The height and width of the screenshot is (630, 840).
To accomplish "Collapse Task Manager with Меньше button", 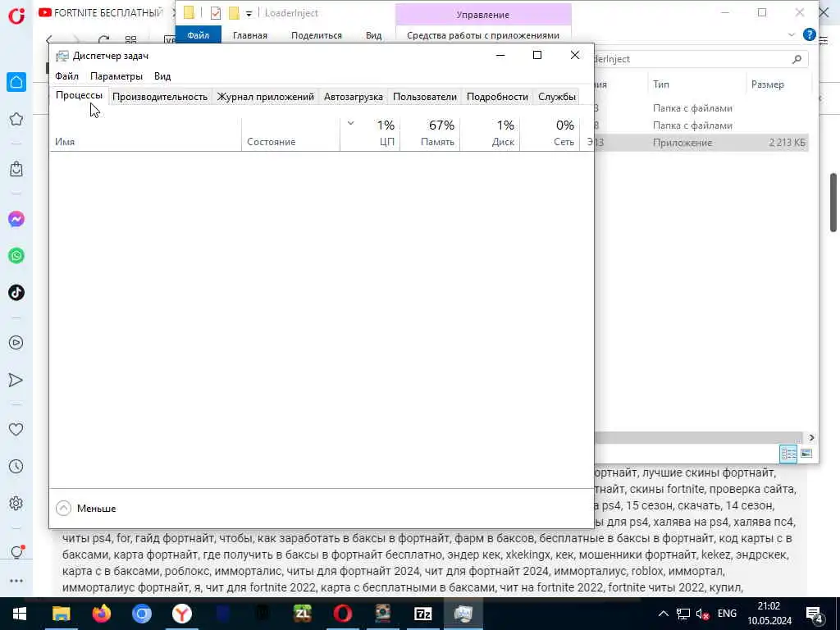I will 85,508.
